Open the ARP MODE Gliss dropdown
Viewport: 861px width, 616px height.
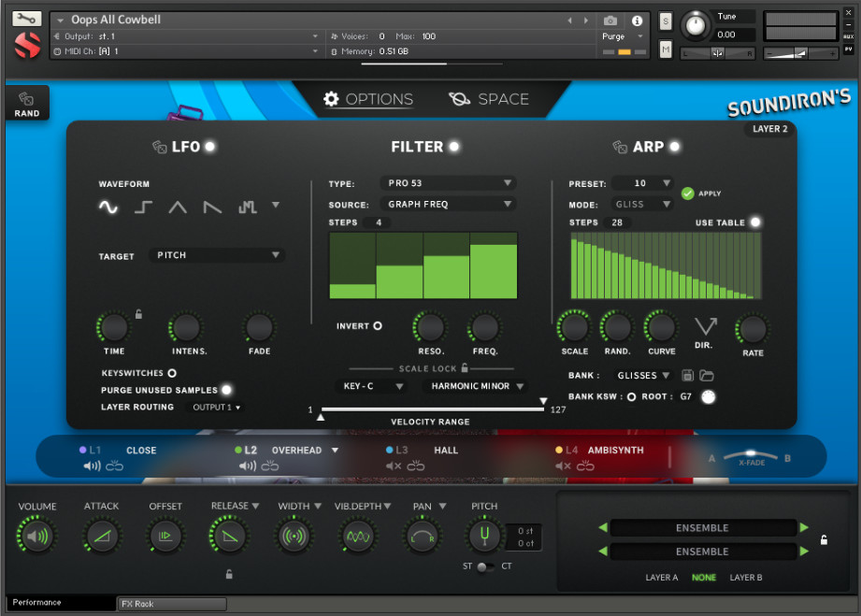point(642,204)
